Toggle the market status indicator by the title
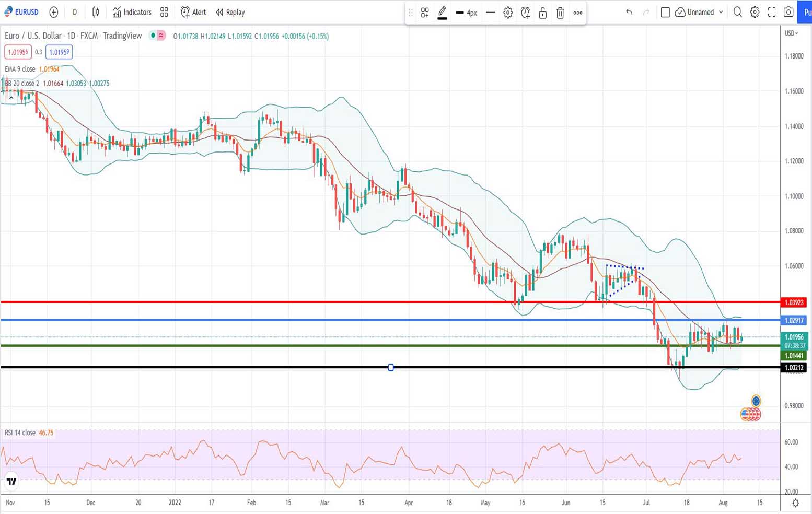812x514 pixels. tap(153, 36)
